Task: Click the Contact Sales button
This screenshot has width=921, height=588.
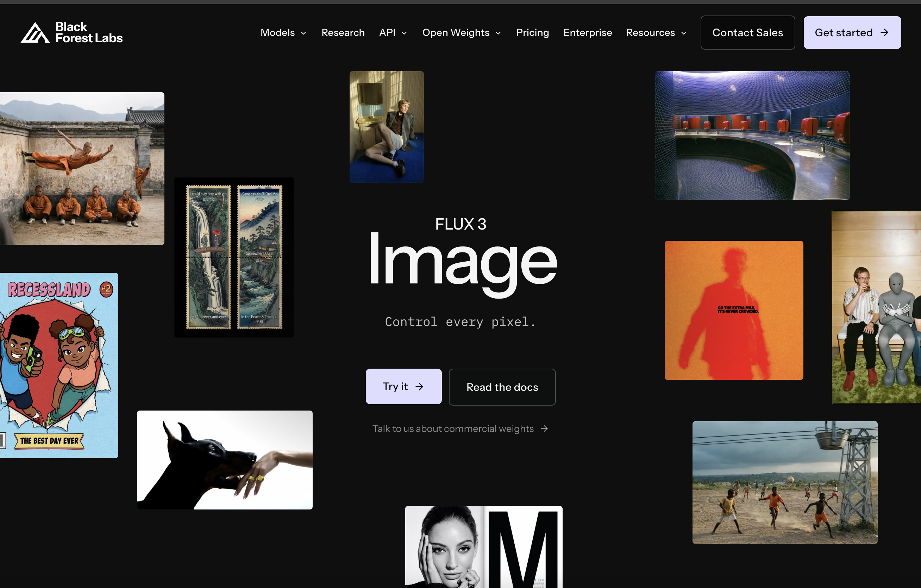Action: (747, 32)
